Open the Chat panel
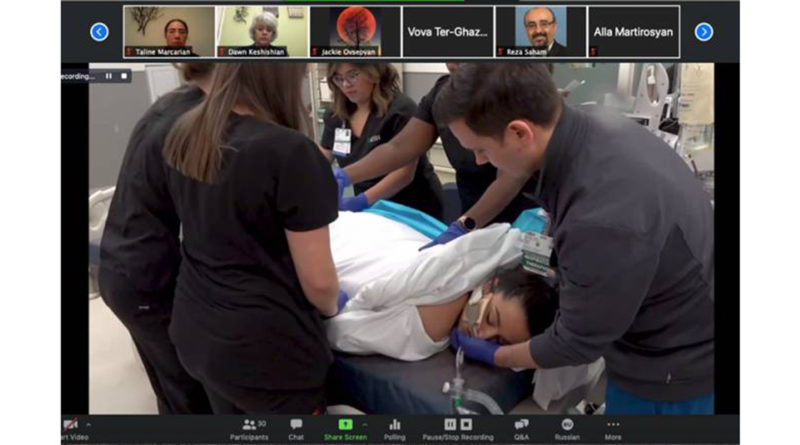800x445 pixels. [296, 425]
